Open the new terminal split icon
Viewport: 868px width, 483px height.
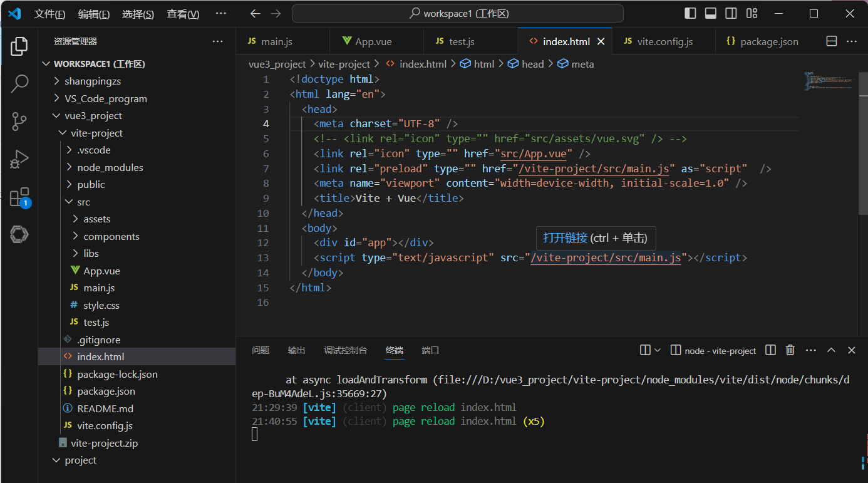tap(645, 350)
